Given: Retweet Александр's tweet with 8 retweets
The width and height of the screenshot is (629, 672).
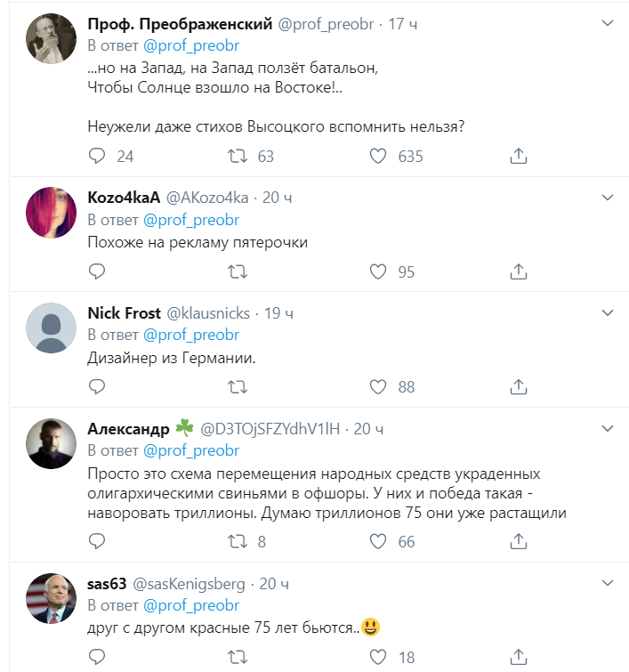Looking at the screenshot, I should [x=238, y=541].
